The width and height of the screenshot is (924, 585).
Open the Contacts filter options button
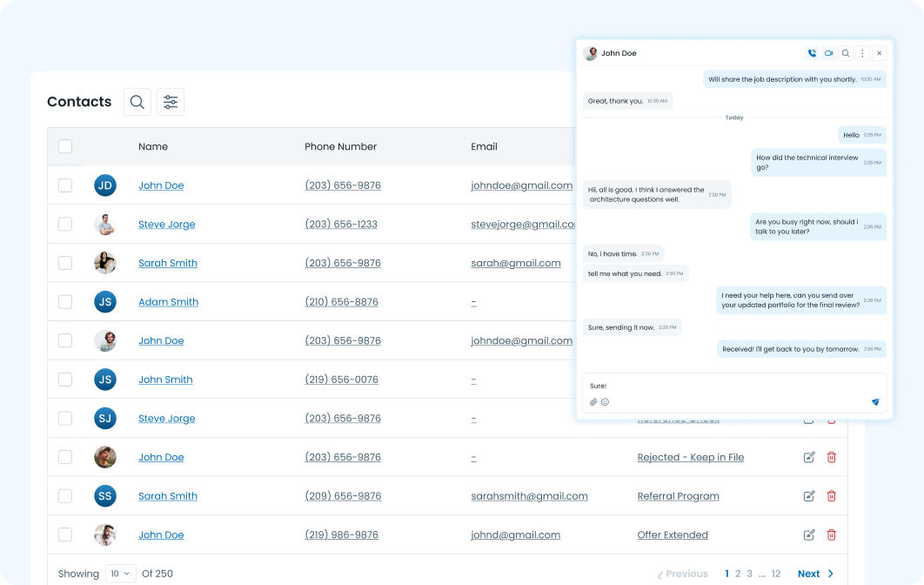point(171,102)
